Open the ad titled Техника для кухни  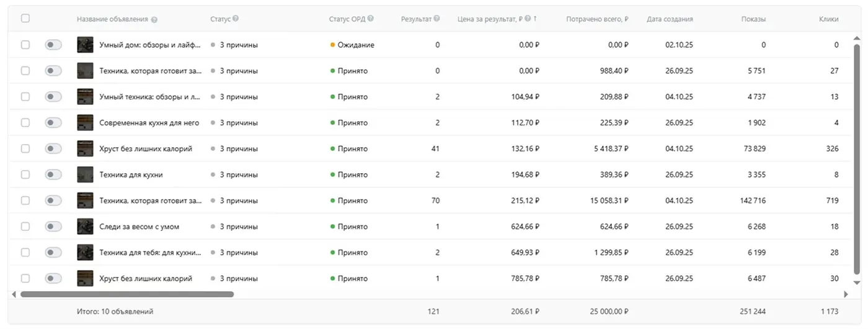131,175
